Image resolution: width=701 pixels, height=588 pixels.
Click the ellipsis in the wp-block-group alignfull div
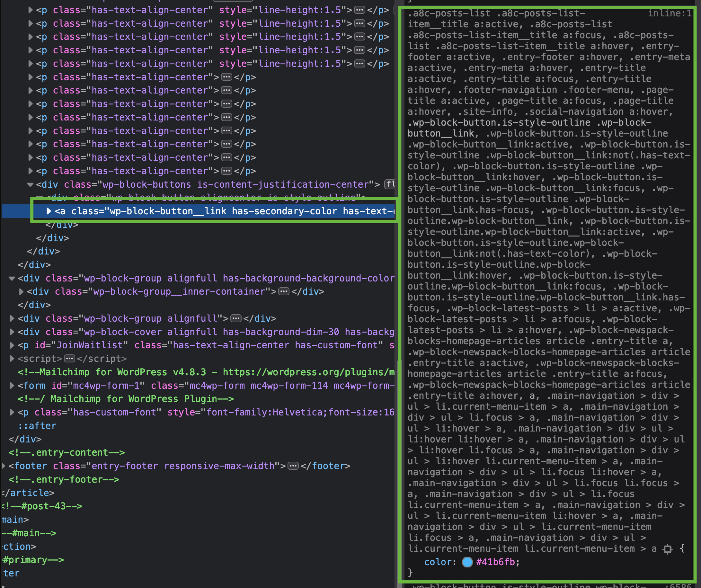tap(236, 318)
